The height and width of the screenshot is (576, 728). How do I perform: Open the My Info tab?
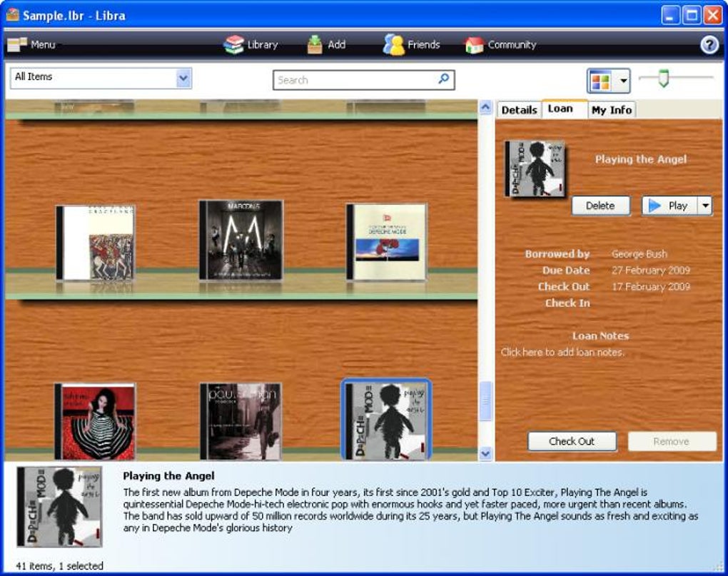(612, 110)
